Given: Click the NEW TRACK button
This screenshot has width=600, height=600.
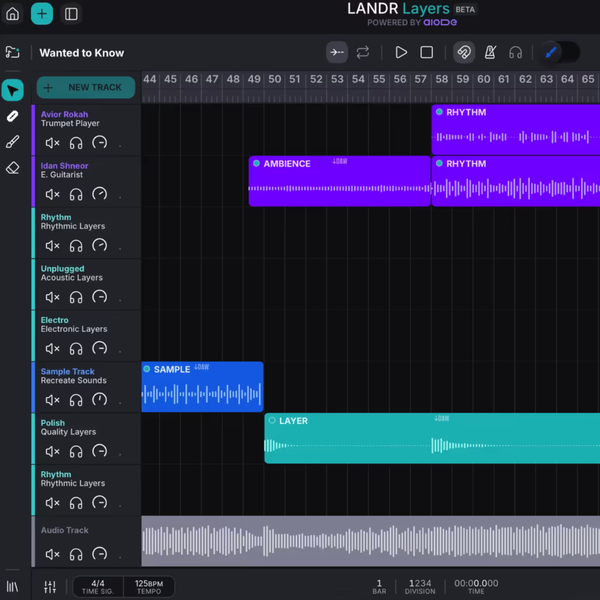Looking at the screenshot, I should pyautogui.click(x=86, y=88).
